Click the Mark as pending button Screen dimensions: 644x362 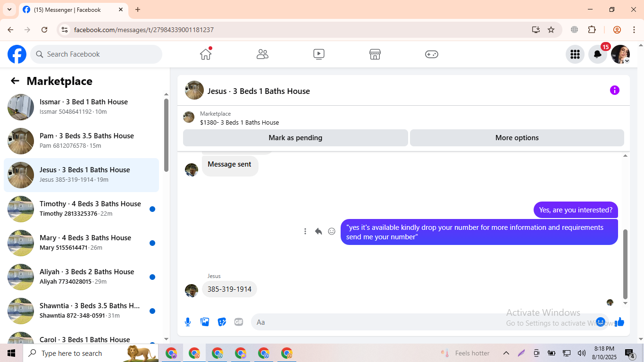point(295,138)
